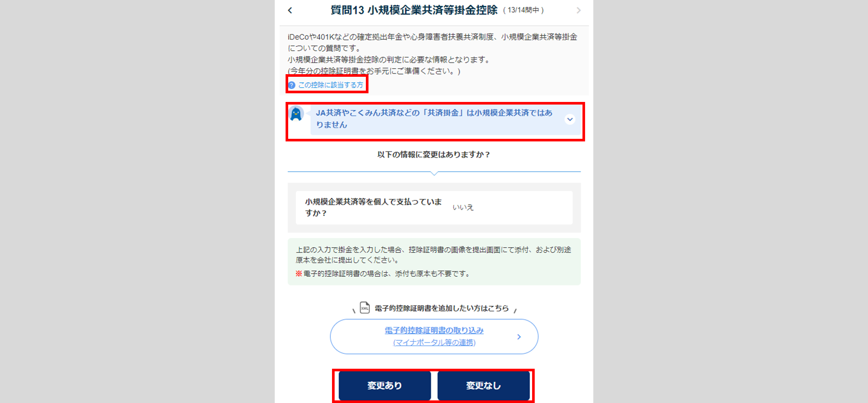The image size is (868, 403).
Task: Select the 小規模企業共済等を個人で支払っていますか row
Action: [x=434, y=207]
